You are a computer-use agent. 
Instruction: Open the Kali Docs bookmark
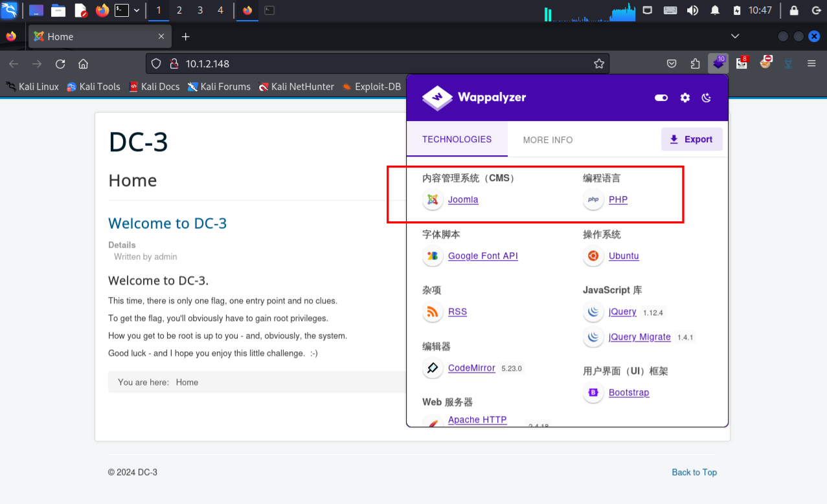(x=153, y=87)
